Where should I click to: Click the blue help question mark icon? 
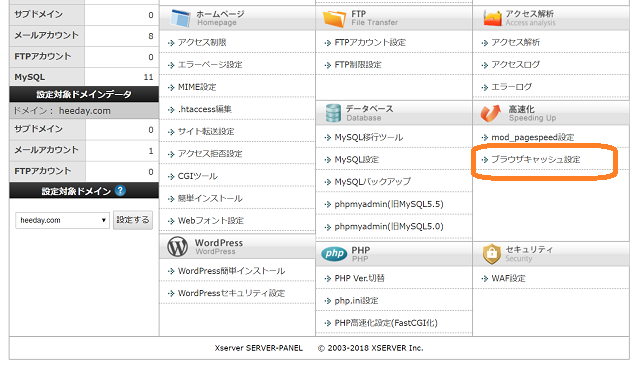click(120, 191)
